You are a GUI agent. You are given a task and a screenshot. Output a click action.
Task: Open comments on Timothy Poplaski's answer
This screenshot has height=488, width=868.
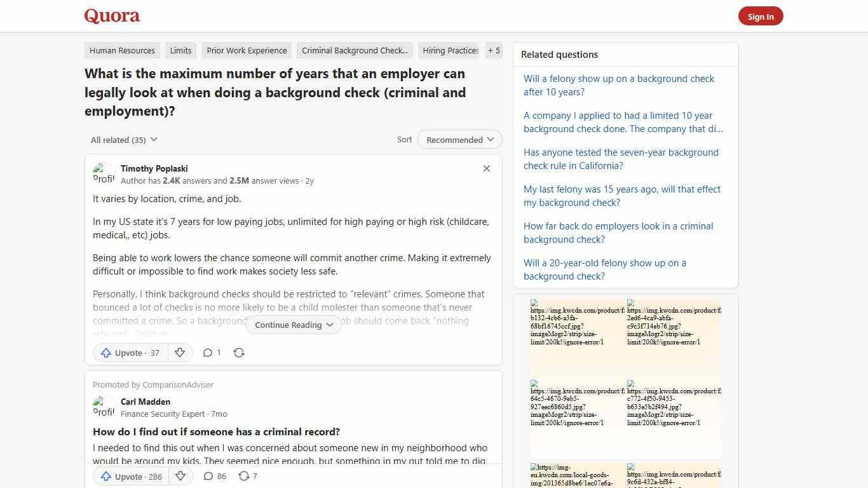click(x=212, y=353)
